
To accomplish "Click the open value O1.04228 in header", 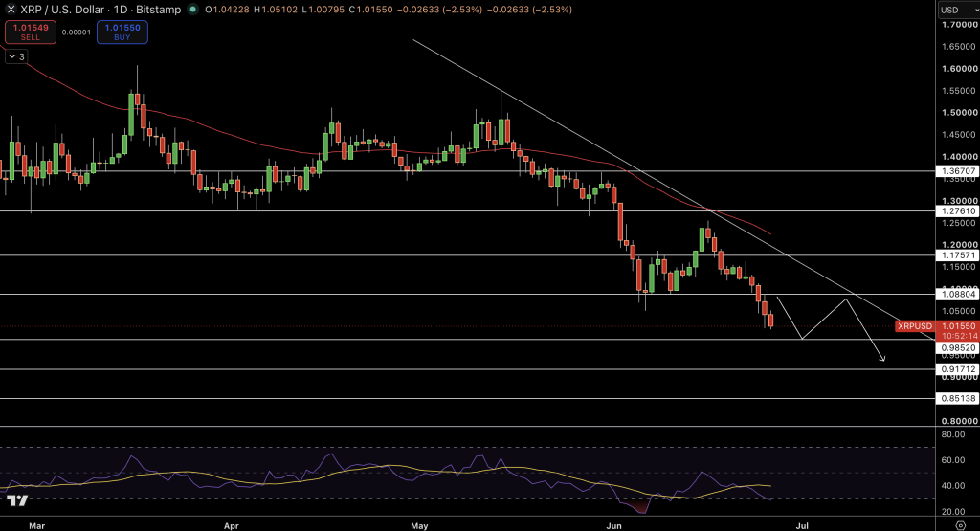I will click(x=230, y=10).
